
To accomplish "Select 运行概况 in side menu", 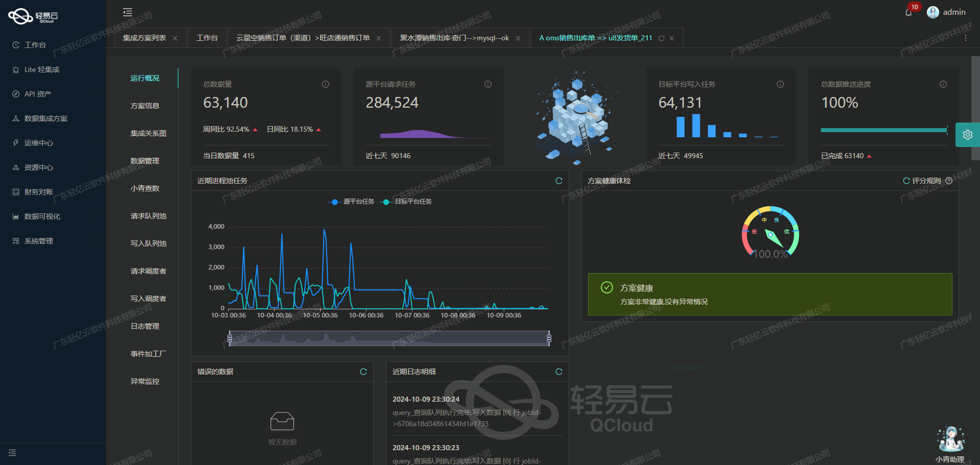I will [145, 78].
